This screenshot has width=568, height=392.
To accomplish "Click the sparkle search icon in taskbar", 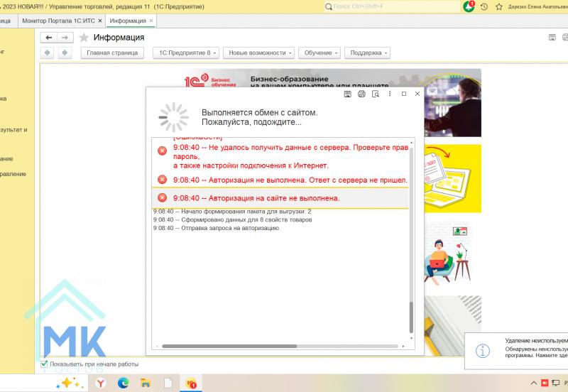I will tap(70, 383).
